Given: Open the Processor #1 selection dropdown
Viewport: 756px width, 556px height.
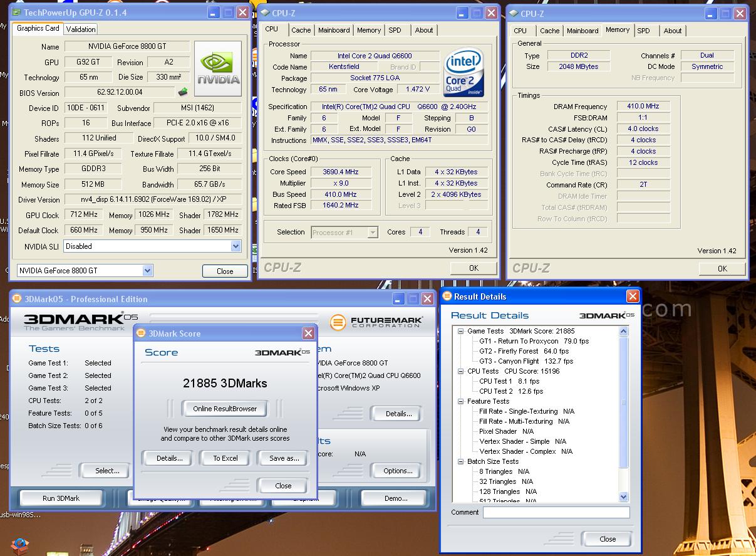Looking at the screenshot, I should tap(373, 233).
